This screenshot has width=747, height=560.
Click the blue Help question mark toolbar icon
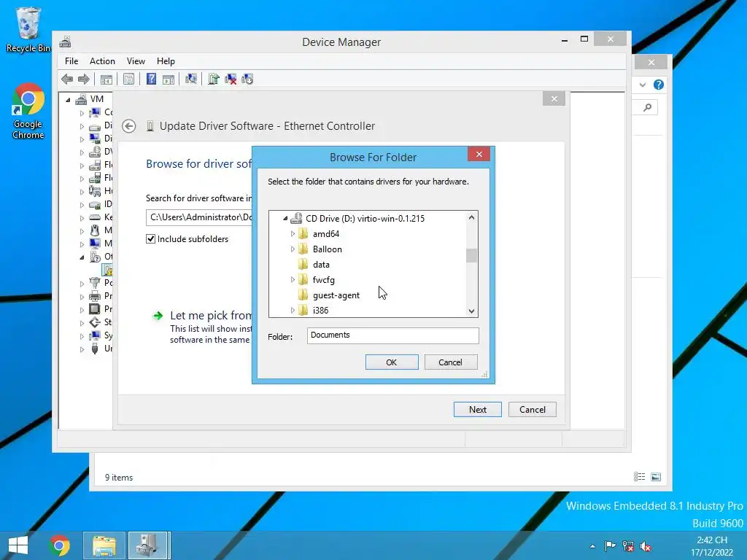click(x=151, y=79)
